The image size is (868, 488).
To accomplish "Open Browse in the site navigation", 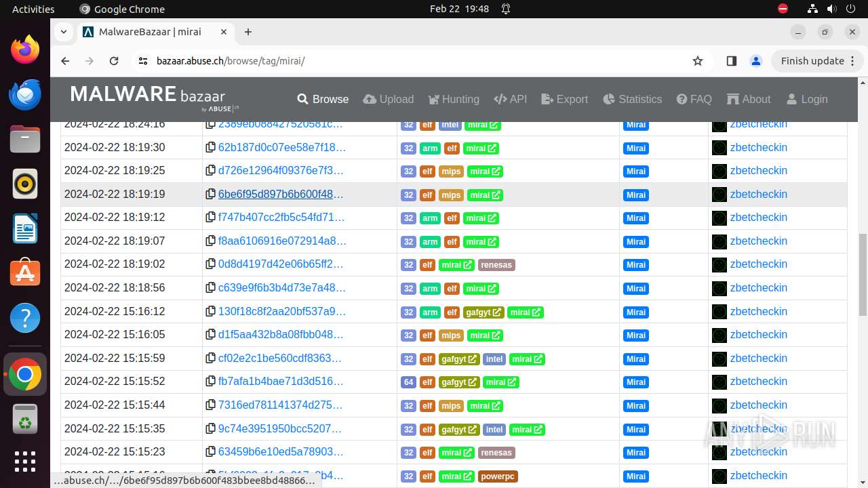I will point(323,99).
